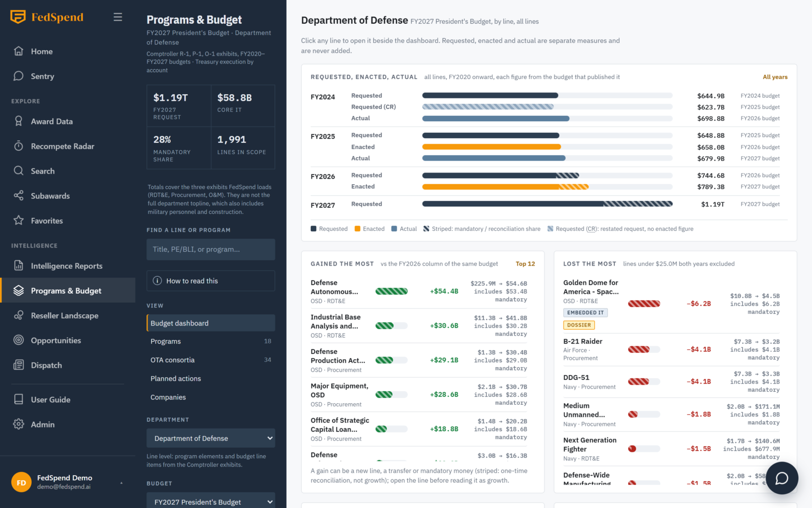Viewport: 812px width, 508px height.
Task: Switch to Programs view
Action: [211, 342]
